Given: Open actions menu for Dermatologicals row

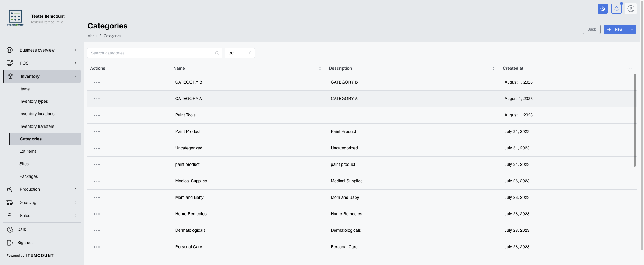Looking at the screenshot, I should point(97,231).
